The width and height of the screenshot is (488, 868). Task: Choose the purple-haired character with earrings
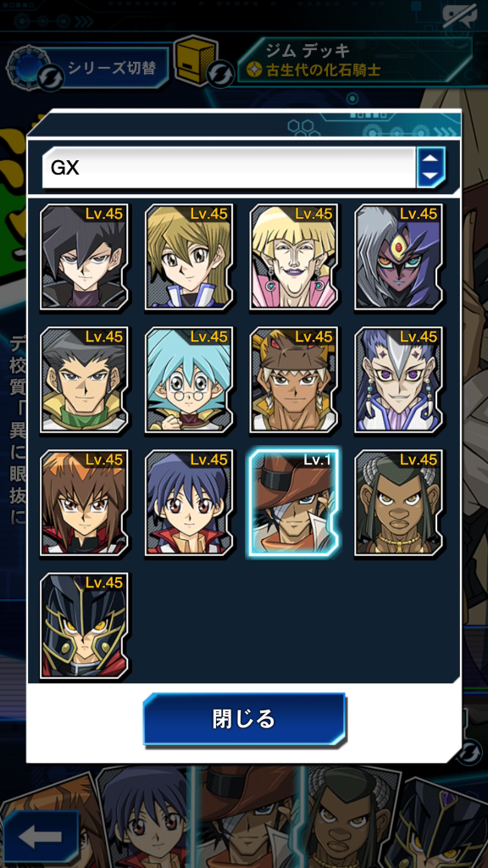pyautogui.click(x=399, y=380)
